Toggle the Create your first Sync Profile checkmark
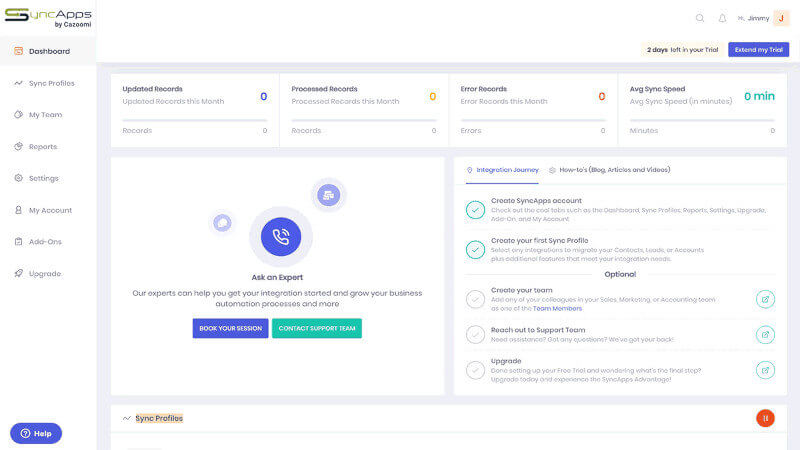 click(x=476, y=249)
